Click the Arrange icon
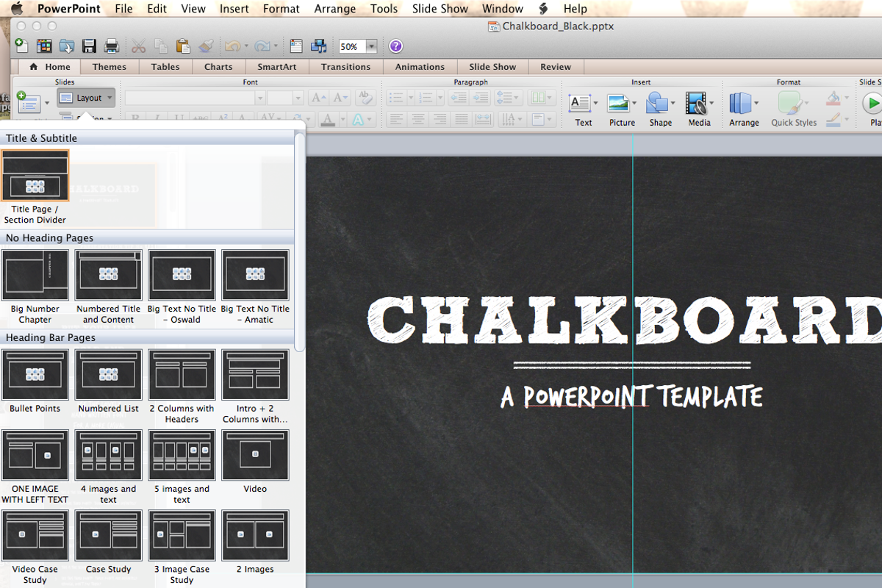This screenshot has height=588, width=882. (740, 104)
